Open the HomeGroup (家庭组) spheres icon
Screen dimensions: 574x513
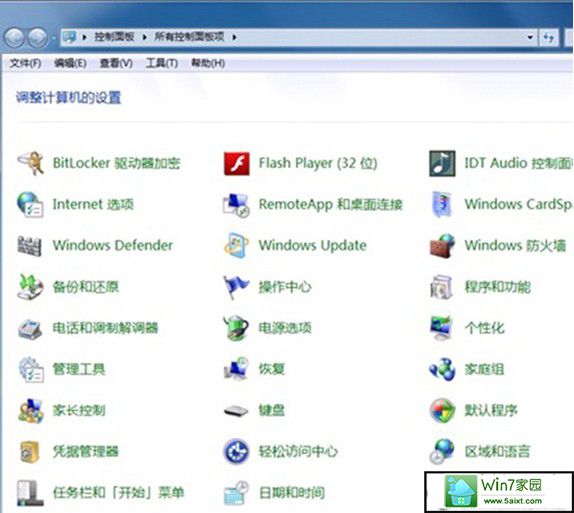pos(442,369)
